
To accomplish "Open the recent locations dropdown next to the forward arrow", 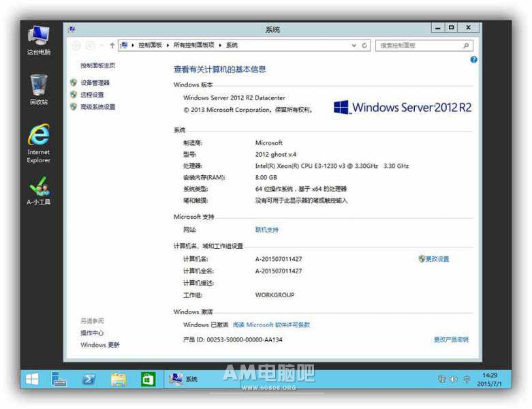I will (x=101, y=46).
